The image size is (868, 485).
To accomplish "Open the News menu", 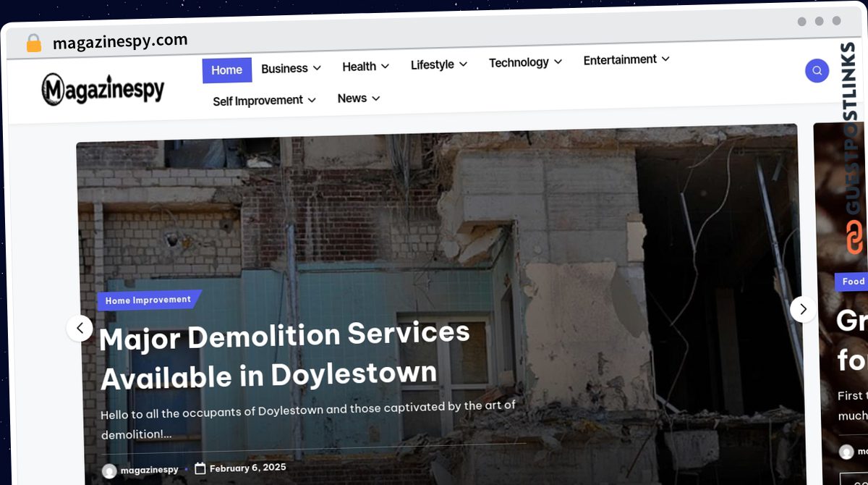I will tap(358, 98).
